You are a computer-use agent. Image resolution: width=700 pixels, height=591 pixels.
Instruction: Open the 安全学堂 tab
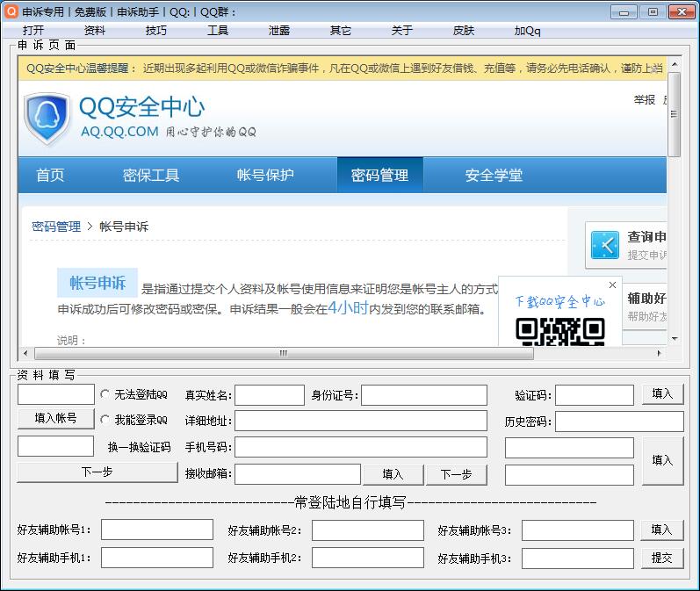tap(494, 175)
